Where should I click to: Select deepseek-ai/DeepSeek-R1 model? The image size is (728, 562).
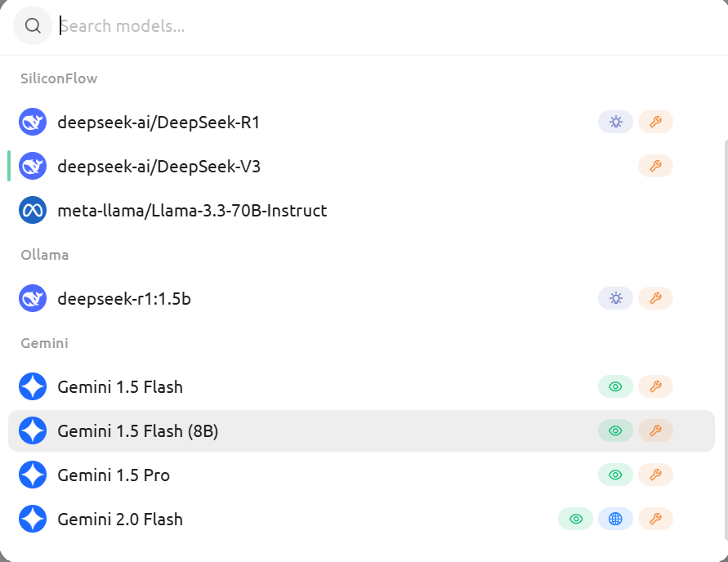(361, 122)
